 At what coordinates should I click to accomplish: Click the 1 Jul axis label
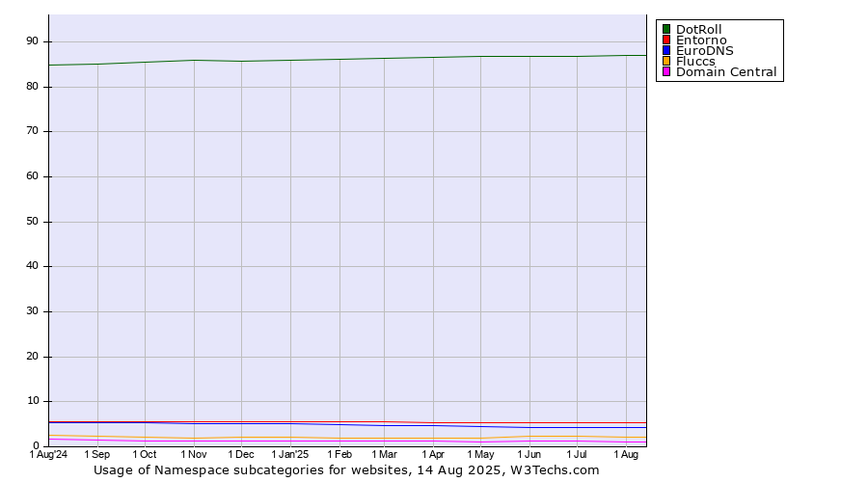point(577,454)
